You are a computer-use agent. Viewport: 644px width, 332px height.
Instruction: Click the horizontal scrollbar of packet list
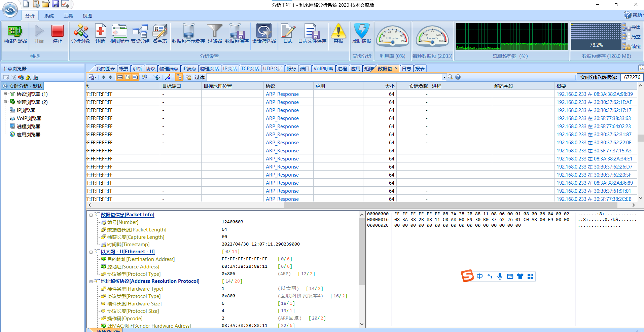[x=451, y=205]
